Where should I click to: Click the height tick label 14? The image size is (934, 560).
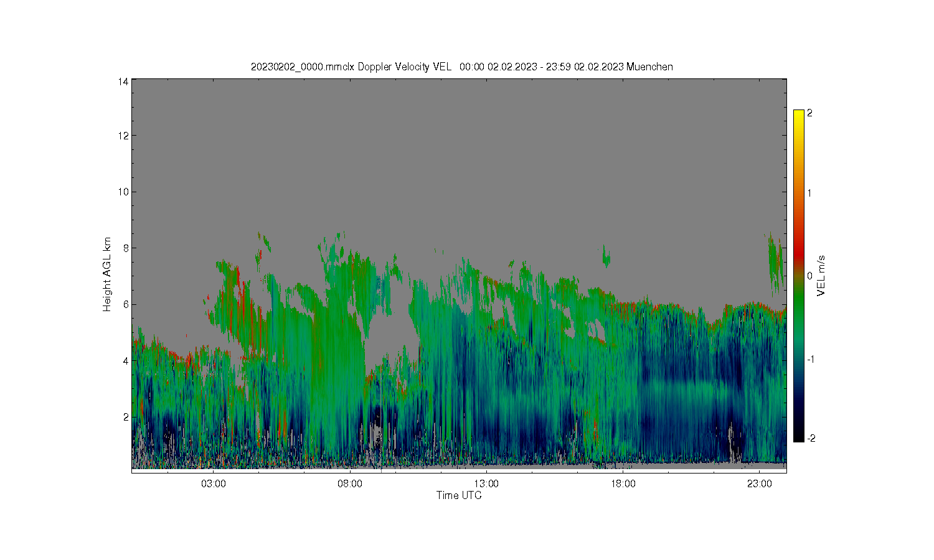[x=123, y=82]
